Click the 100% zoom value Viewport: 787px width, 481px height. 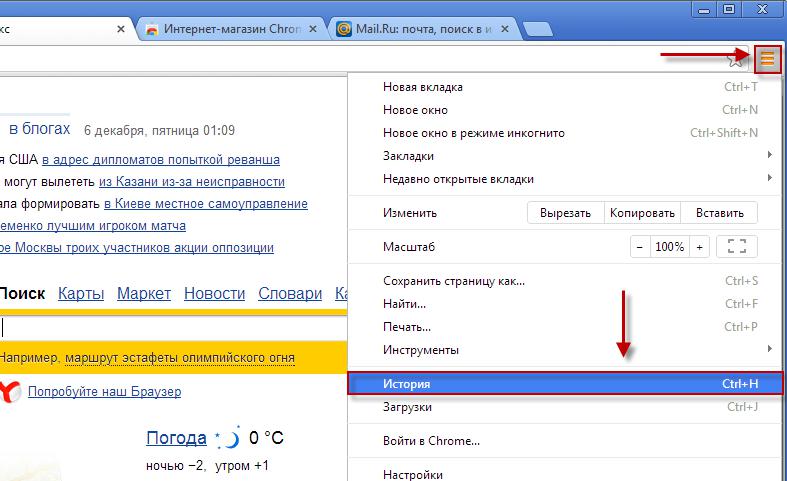(x=670, y=247)
